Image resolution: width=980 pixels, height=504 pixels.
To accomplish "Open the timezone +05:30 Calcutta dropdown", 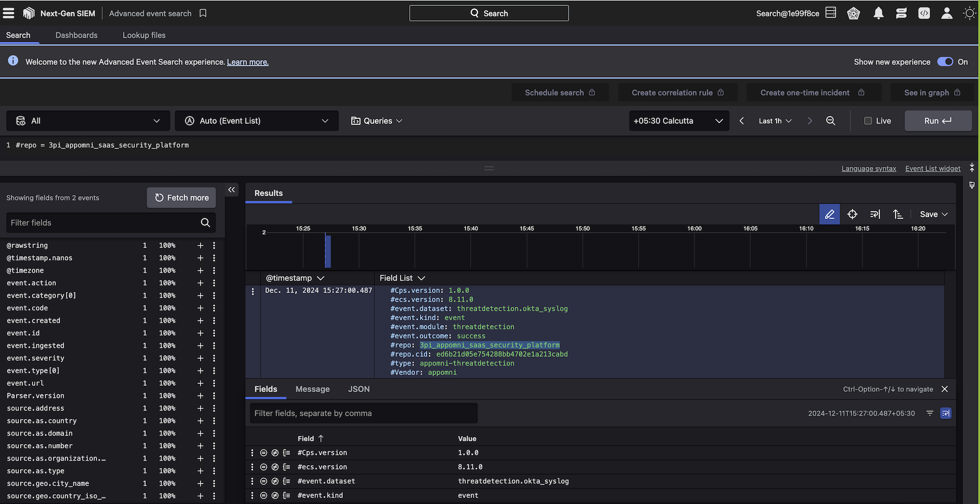I will [x=678, y=121].
